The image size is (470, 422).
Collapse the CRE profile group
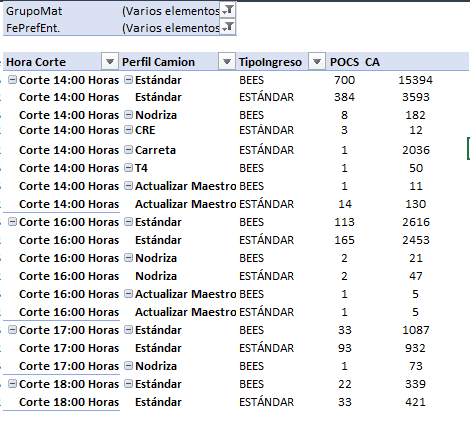[x=128, y=130]
